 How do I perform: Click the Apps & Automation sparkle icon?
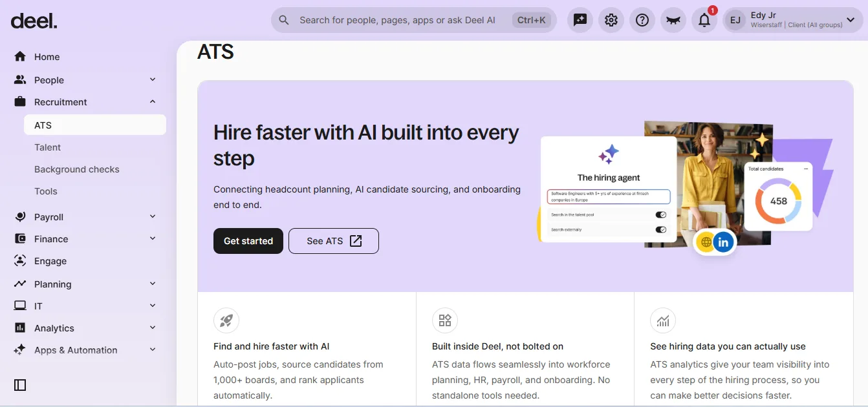[20, 350]
